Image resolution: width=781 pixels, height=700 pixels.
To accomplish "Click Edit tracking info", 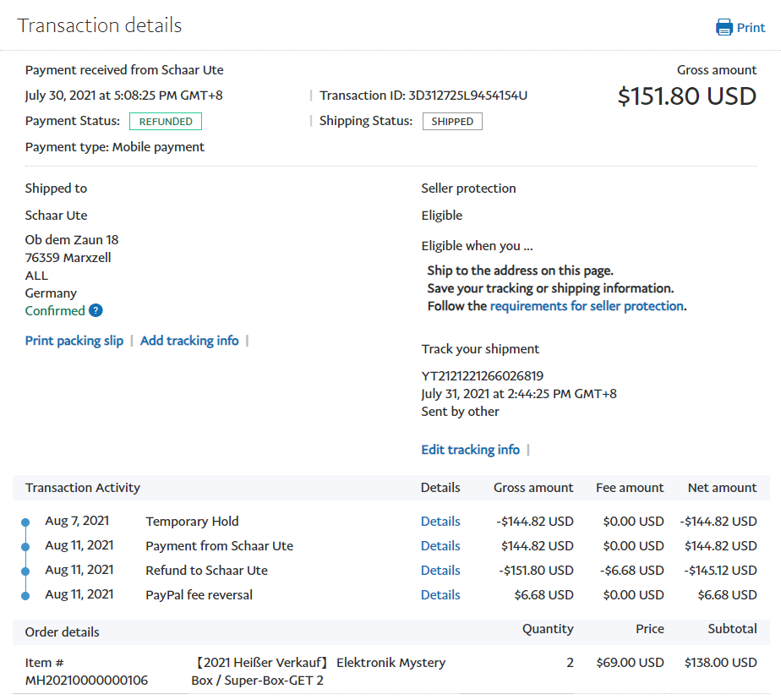I will 470,450.
